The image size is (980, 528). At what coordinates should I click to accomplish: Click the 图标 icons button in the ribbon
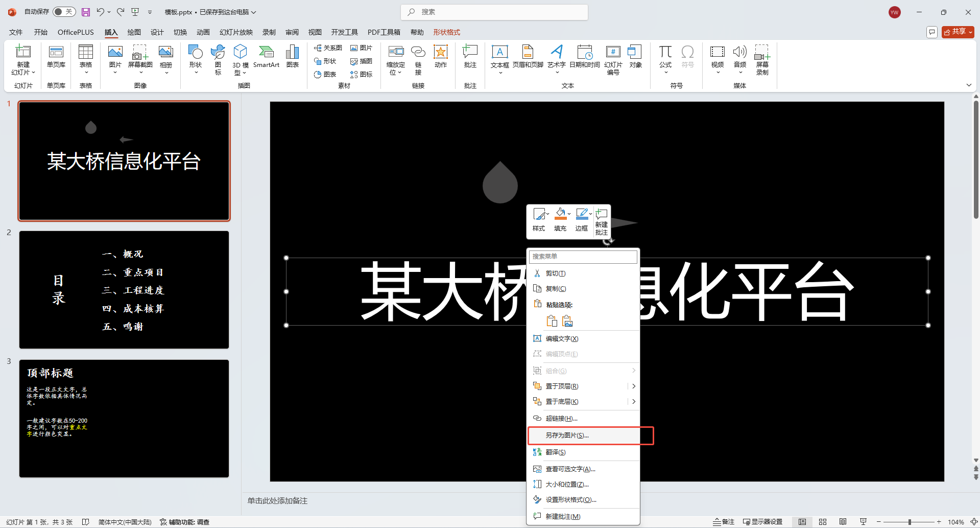point(218,59)
